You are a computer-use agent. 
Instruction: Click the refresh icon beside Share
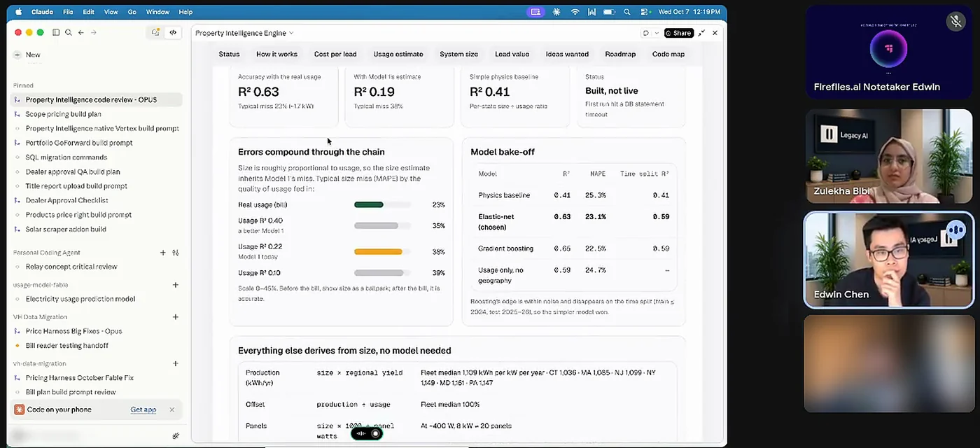pyautogui.click(x=645, y=33)
